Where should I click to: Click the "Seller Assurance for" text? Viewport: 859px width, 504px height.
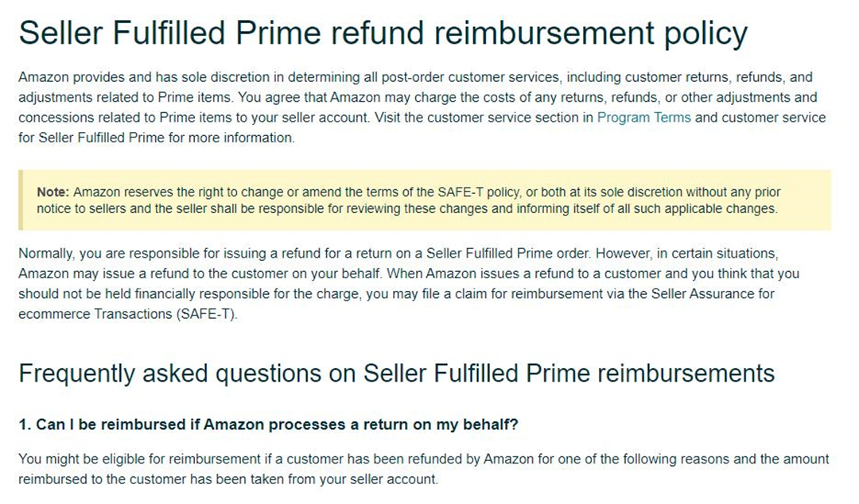(713, 294)
